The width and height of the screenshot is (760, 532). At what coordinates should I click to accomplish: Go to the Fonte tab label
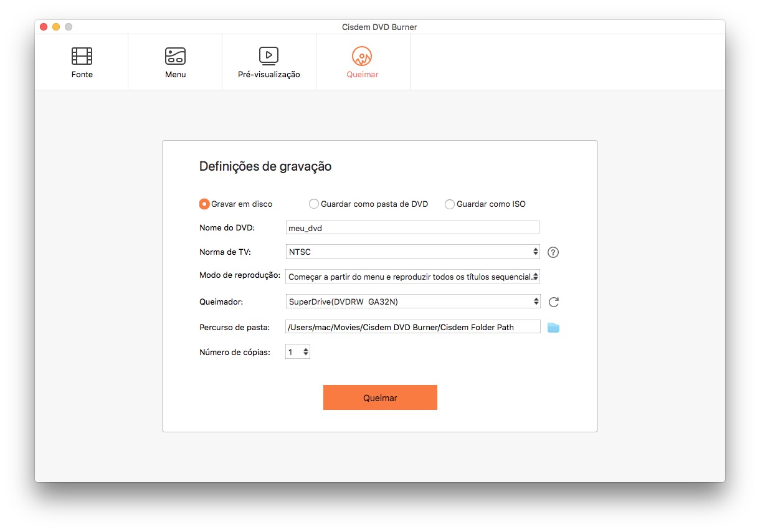pos(82,75)
